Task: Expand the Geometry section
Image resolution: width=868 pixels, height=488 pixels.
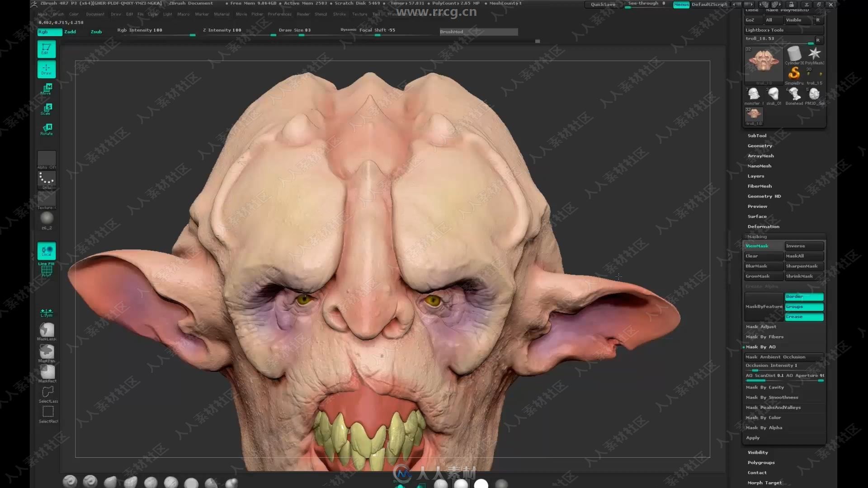Action: (x=760, y=145)
